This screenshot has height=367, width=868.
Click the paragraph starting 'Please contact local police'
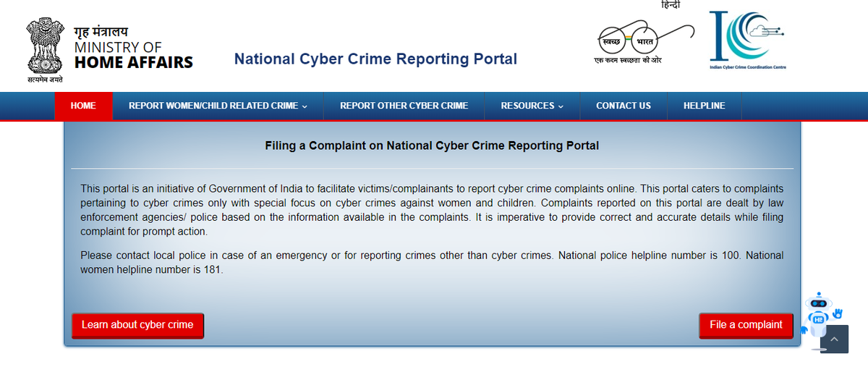432,262
